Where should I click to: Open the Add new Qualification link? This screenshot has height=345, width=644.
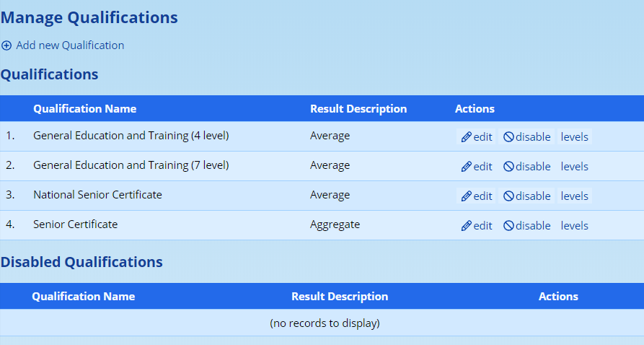[x=70, y=45]
